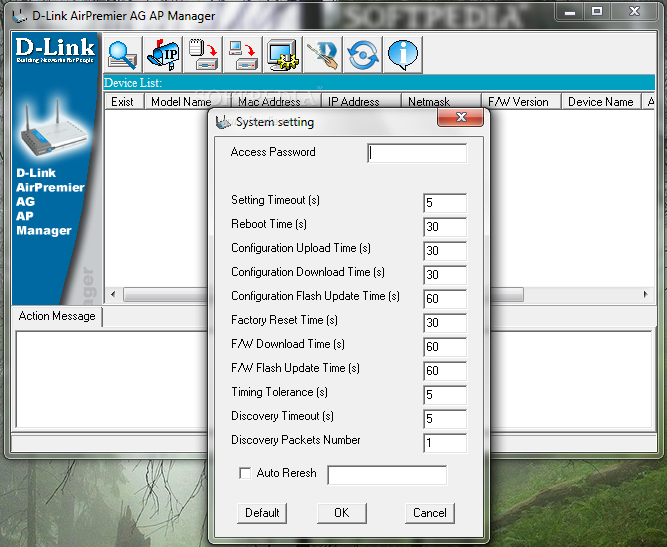The height and width of the screenshot is (547, 667).
Task: Click the D-Link logo in the sidebar
Action: (x=55, y=50)
